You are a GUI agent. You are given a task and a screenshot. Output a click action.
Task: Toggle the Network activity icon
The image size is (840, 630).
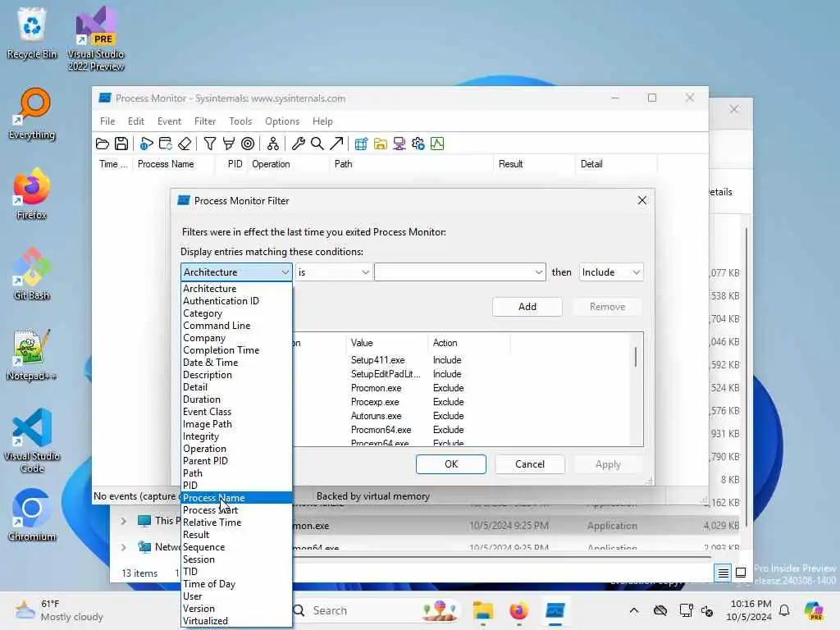click(x=399, y=144)
